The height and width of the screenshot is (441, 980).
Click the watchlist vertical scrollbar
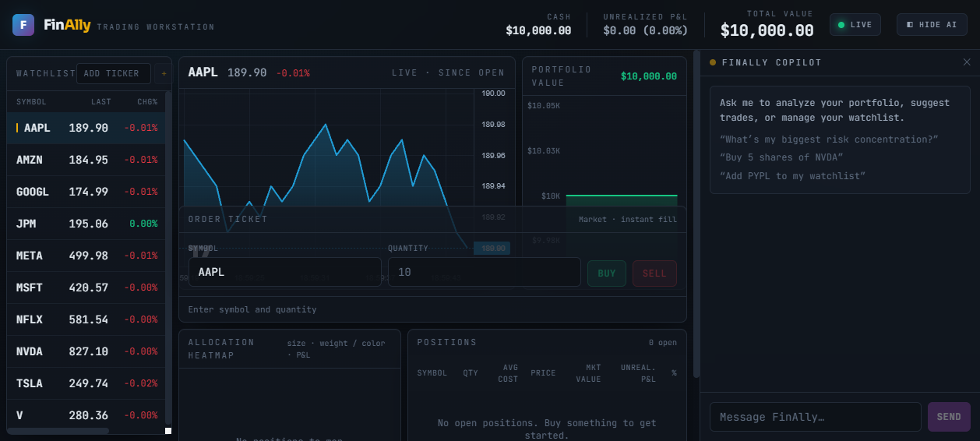pyautogui.click(x=168, y=257)
